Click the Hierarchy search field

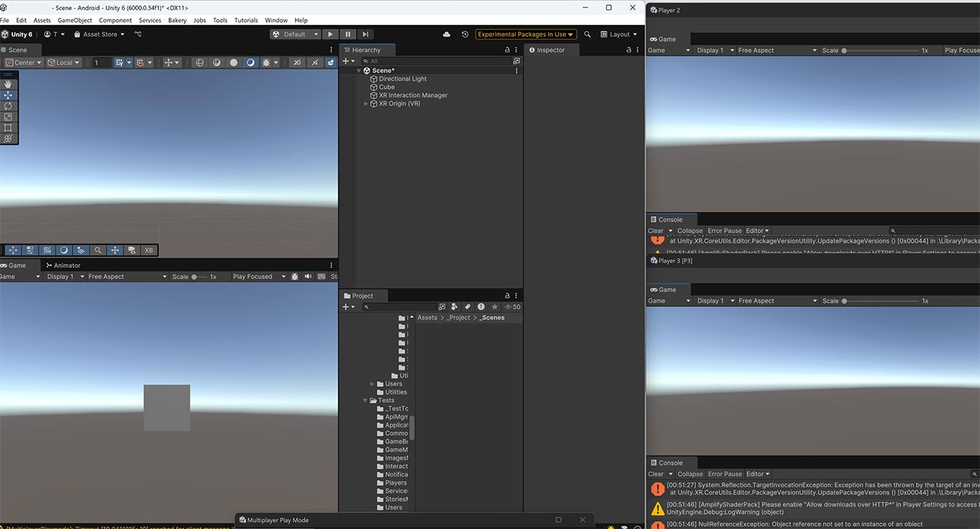tap(435, 61)
